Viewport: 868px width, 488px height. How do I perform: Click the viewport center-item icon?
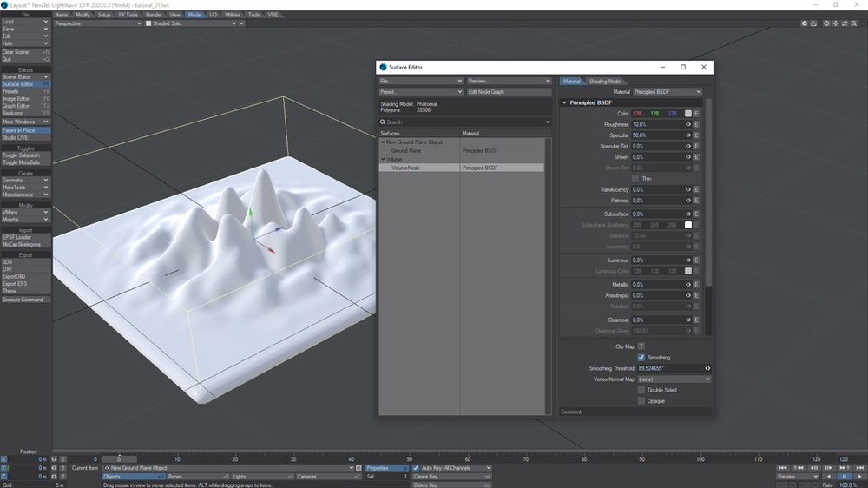[826, 23]
